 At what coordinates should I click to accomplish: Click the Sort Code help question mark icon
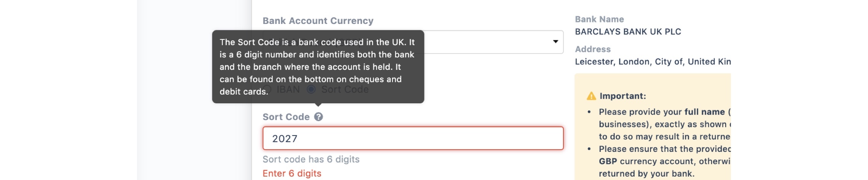pyautogui.click(x=319, y=117)
